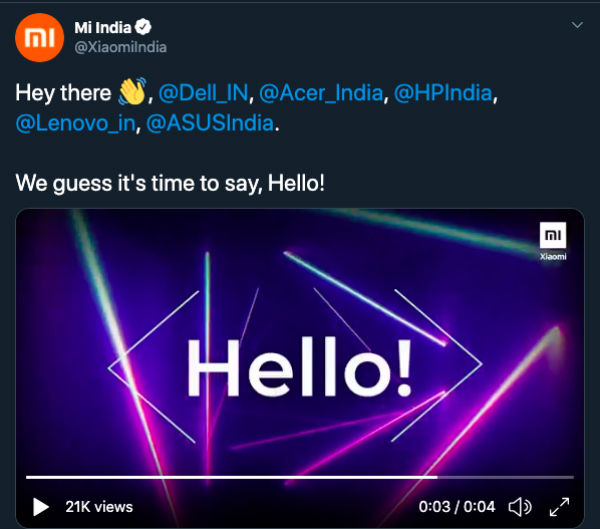Click the 21K views counter

99,507
